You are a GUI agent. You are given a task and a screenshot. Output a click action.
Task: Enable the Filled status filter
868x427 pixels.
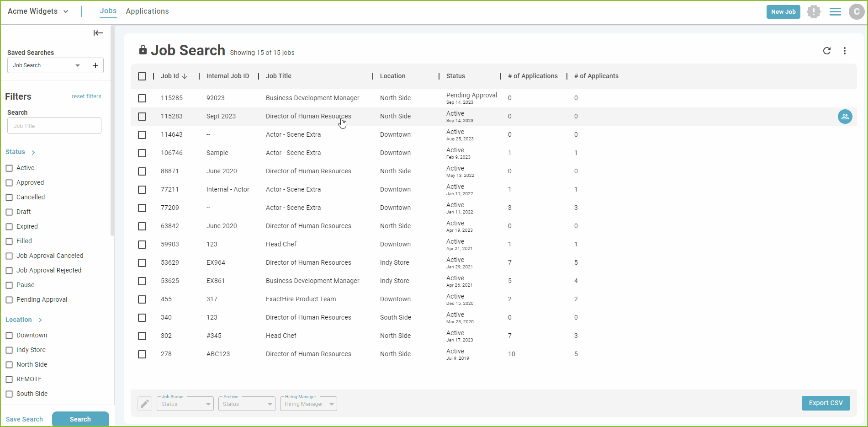[x=9, y=241]
